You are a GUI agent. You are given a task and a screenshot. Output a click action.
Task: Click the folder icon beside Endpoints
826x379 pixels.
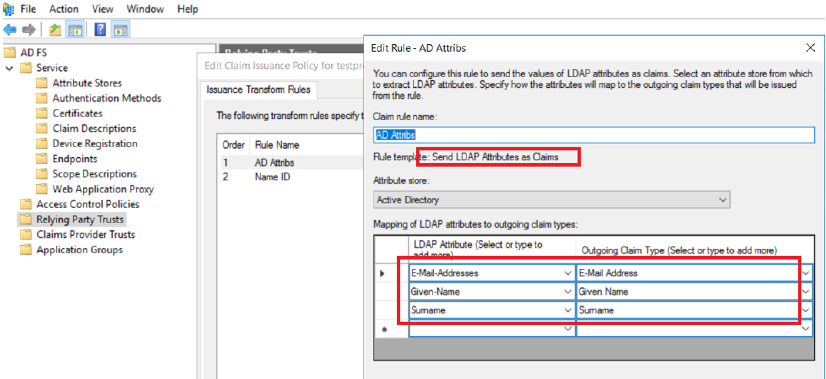42,159
